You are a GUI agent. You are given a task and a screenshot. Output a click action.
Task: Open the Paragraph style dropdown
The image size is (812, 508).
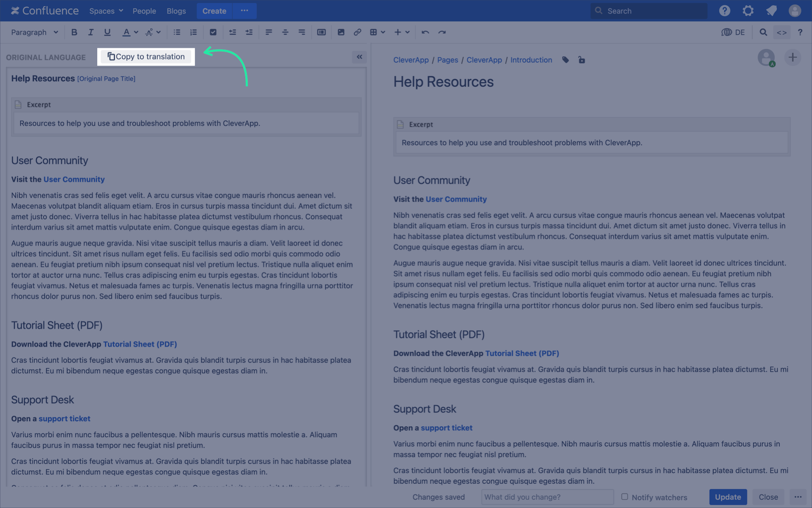pos(34,32)
